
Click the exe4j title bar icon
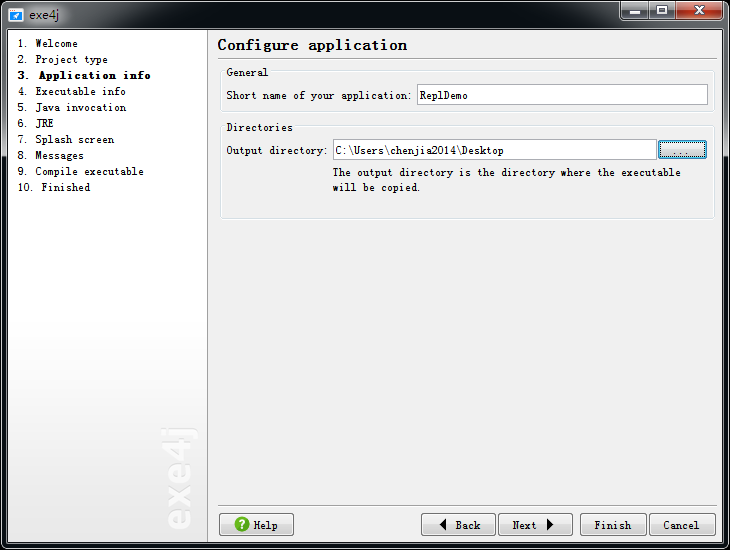click(15, 15)
